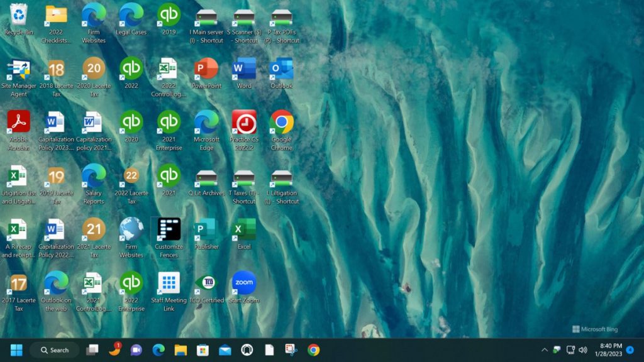Open the Start menu
This screenshot has width=644, height=362.
16,349
